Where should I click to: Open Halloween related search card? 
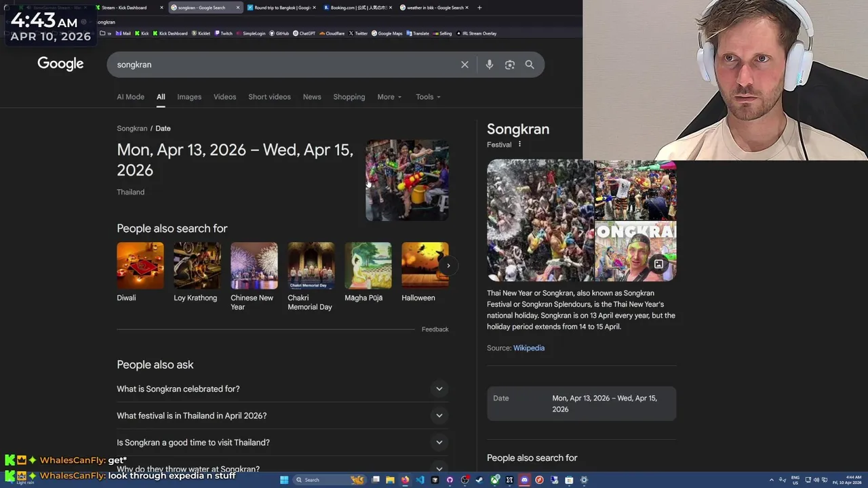pos(425,272)
